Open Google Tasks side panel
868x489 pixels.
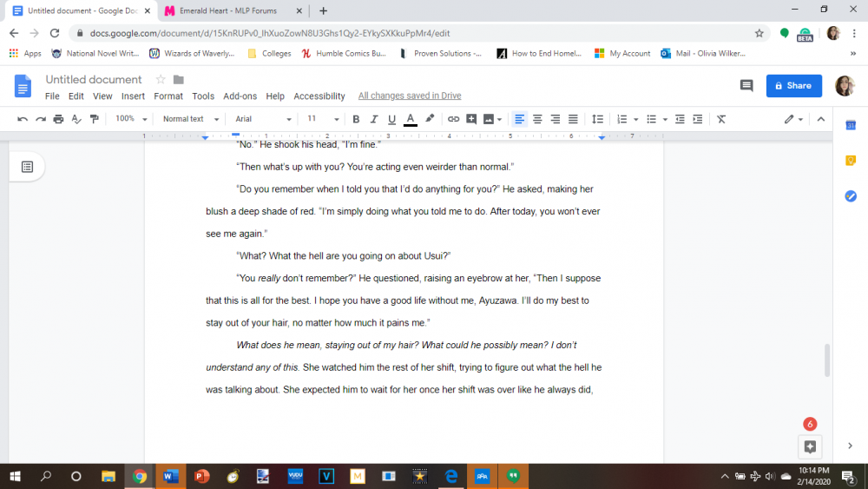851,196
